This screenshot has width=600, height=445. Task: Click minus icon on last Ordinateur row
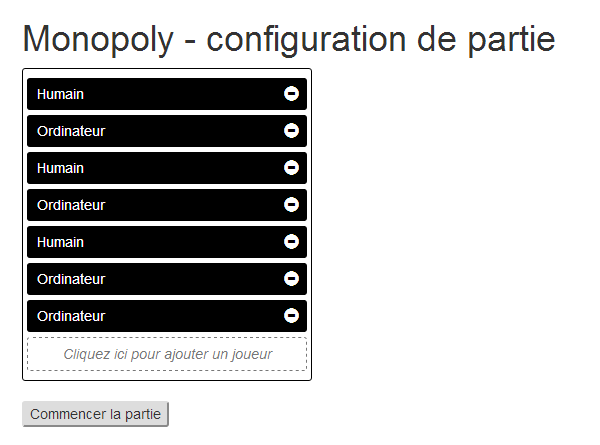click(292, 316)
